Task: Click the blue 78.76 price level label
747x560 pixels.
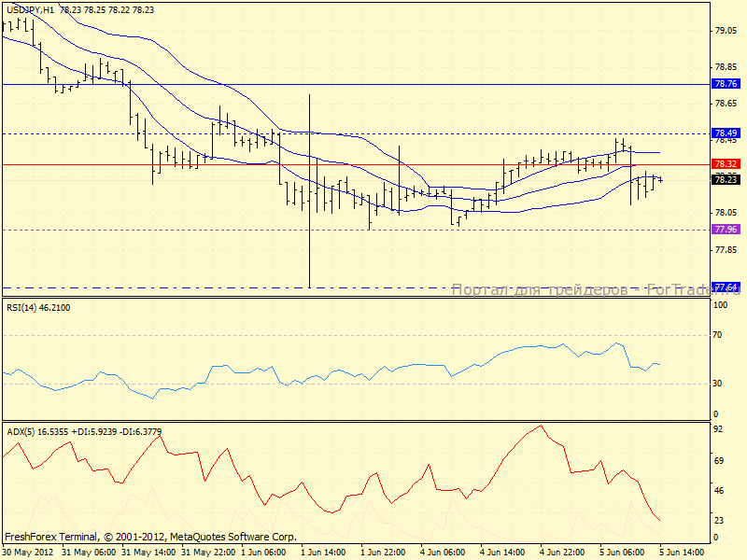Action: 726,84
